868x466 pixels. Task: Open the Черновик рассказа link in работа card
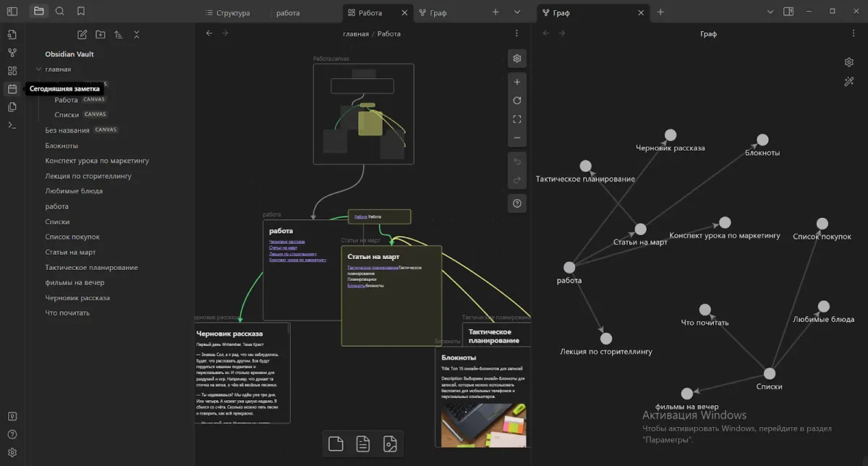pos(287,242)
